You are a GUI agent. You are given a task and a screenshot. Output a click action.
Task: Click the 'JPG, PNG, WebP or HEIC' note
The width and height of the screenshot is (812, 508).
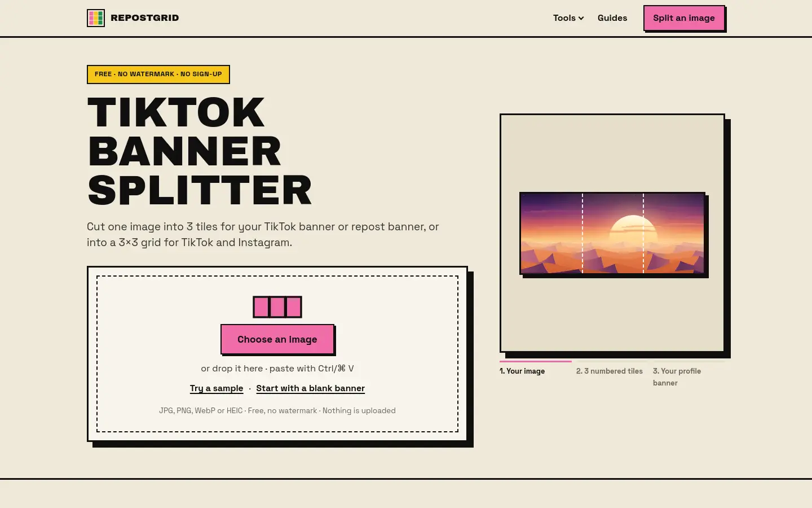click(201, 410)
